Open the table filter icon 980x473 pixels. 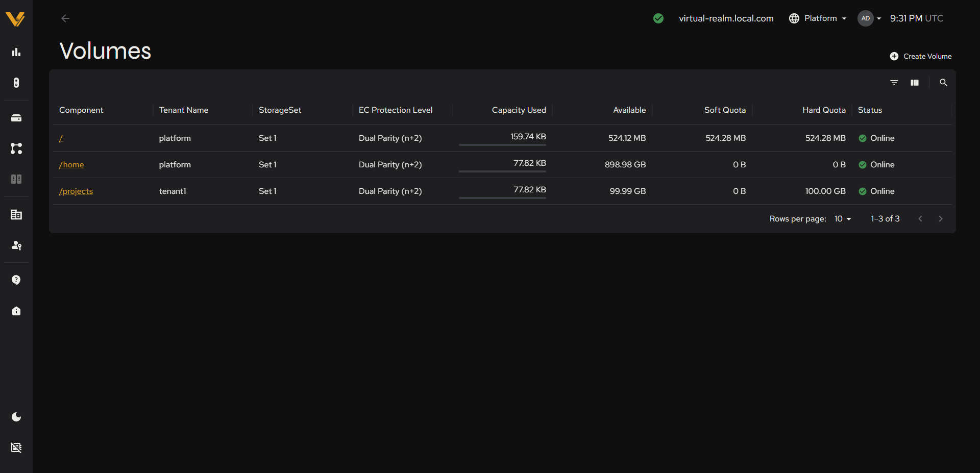tap(894, 83)
